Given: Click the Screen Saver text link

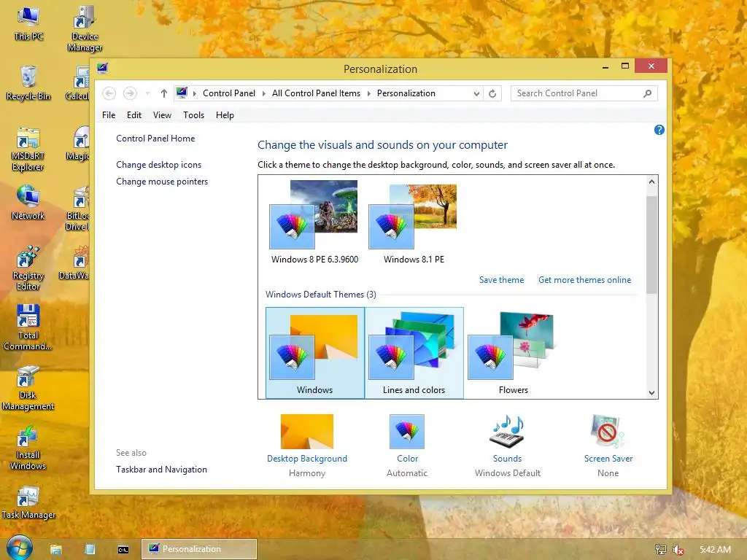Looking at the screenshot, I should click(x=608, y=459).
